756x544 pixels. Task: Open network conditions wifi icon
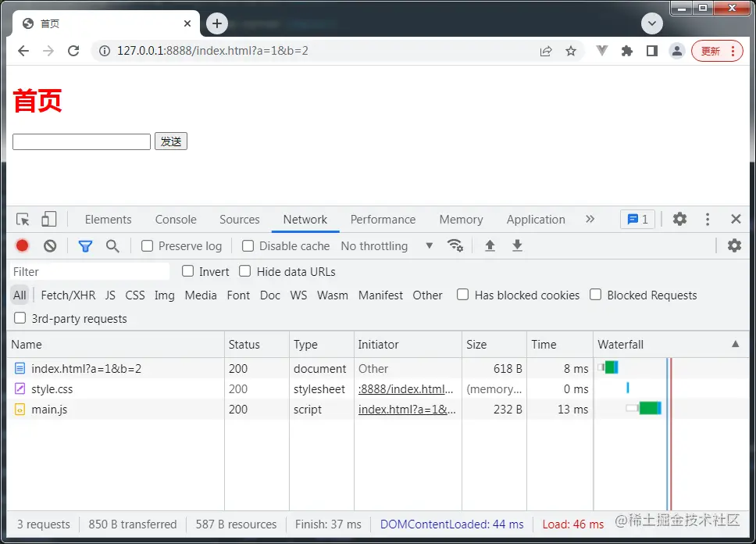455,245
